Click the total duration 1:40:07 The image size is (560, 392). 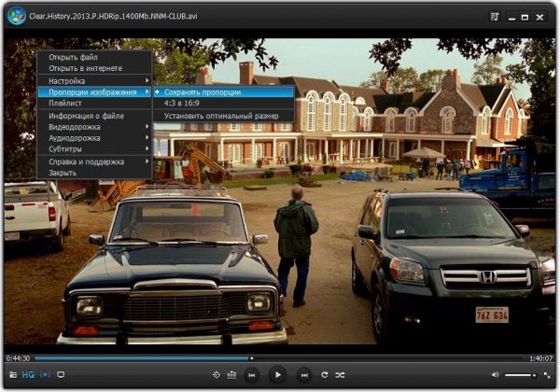coord(540,358)
